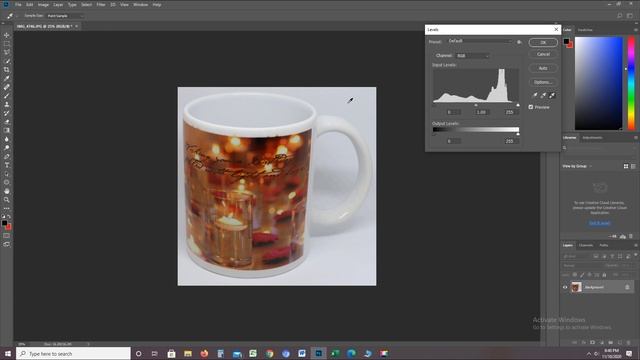Click the gray point eyedropper in Levels

click(543, 95)
